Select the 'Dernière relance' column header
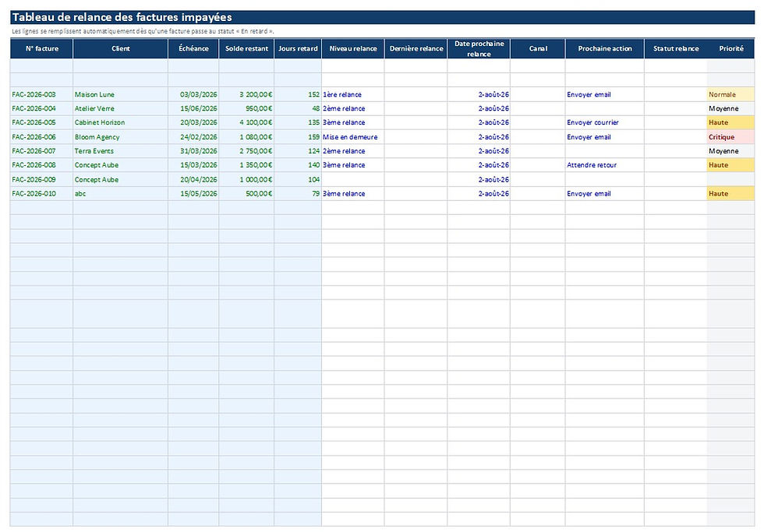 click(416, 48)
